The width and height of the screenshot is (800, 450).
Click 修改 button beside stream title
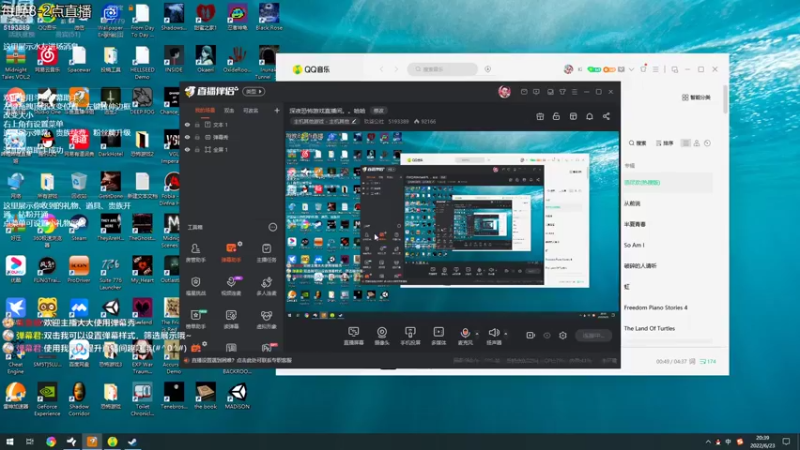379,111
